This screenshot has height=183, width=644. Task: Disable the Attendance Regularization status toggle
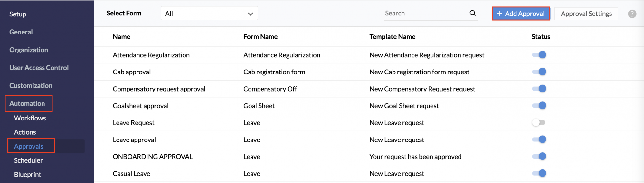[539, 55]
